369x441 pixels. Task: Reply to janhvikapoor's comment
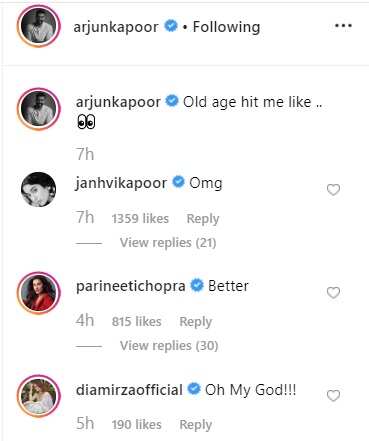203,219
